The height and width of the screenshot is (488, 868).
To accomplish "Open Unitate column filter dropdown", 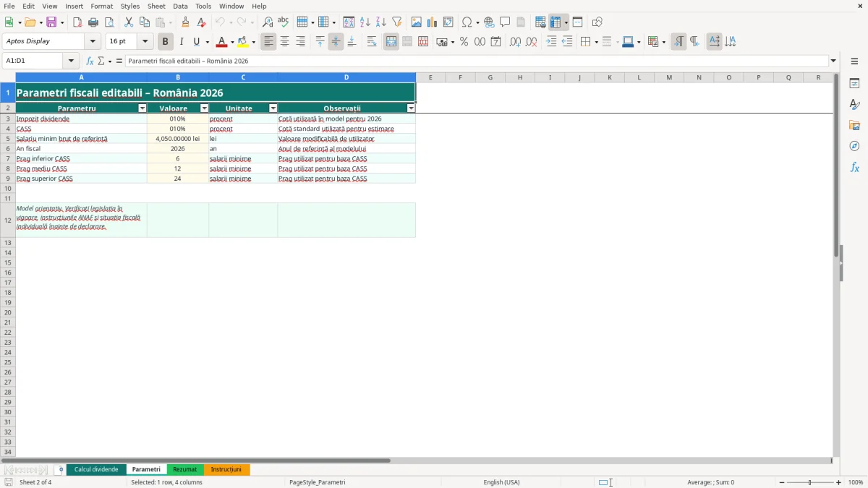I will (273, 108).
